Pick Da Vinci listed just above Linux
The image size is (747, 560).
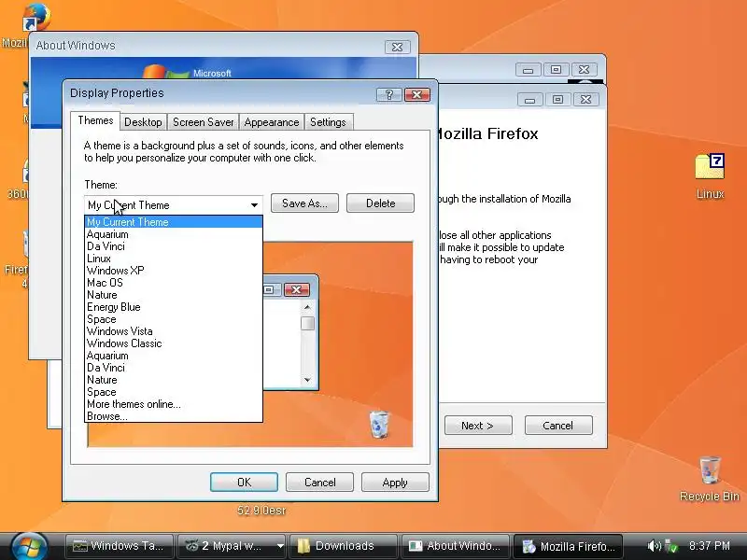(174, 246)
